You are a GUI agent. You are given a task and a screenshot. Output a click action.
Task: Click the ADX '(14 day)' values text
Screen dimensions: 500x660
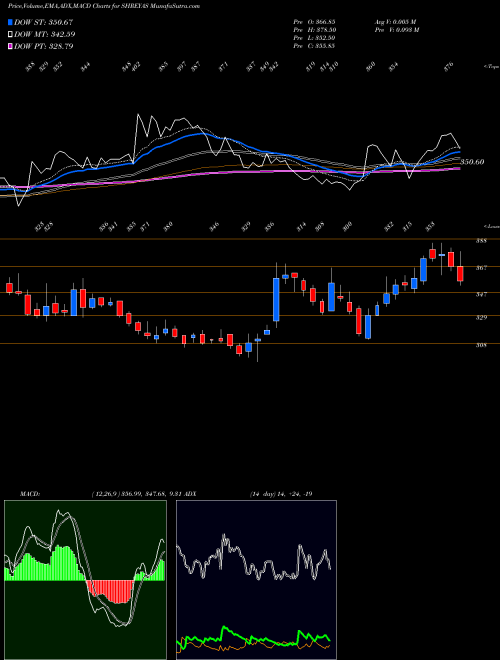pos(281,494)
